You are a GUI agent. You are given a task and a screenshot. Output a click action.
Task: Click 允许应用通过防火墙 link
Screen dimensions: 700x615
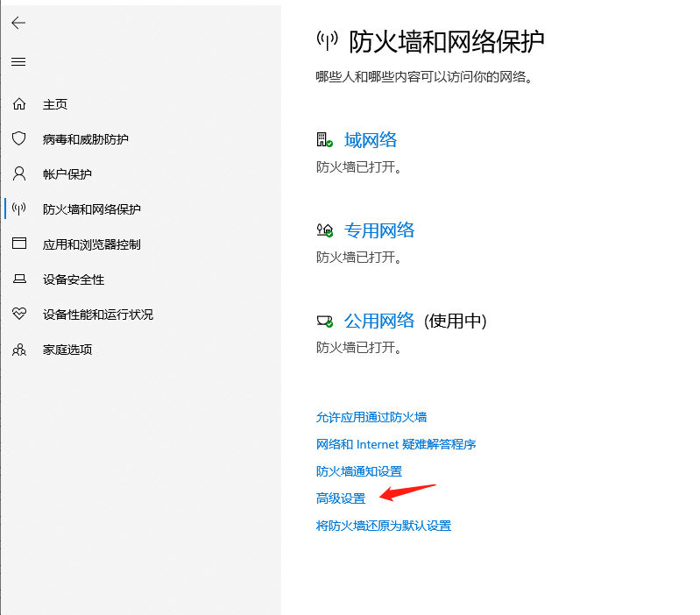[x=371, y=417]
